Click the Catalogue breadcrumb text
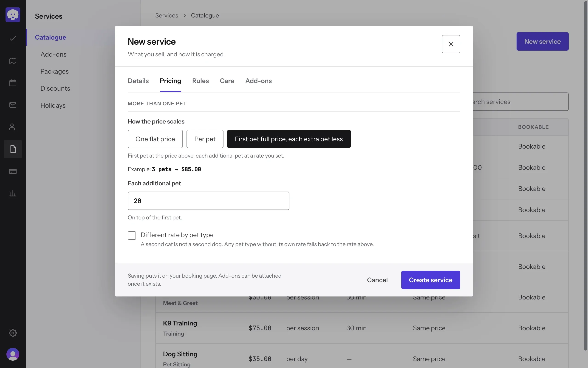This screenshot has height=368, width=588. [x=205, y=15]
